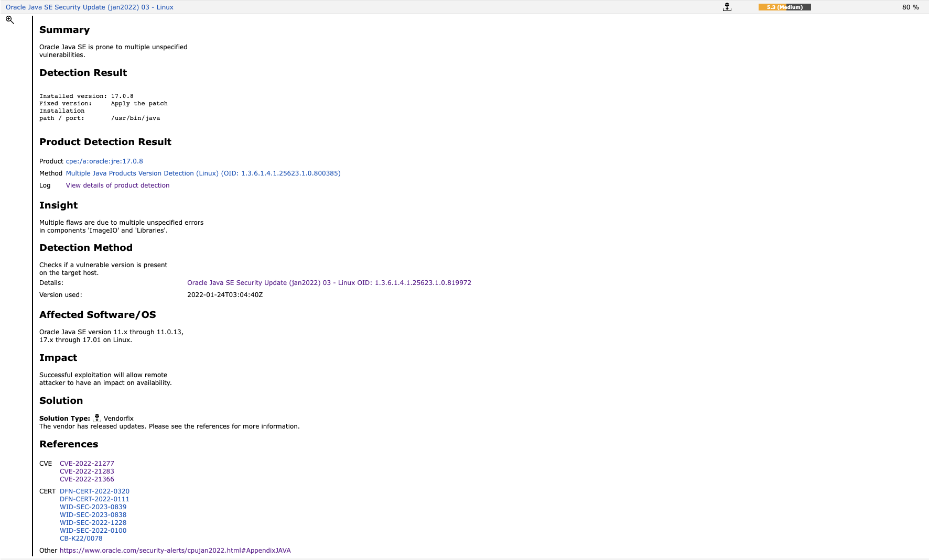Click the Summary heading
This screenshot has height=560, width=929.
point(64,30)
